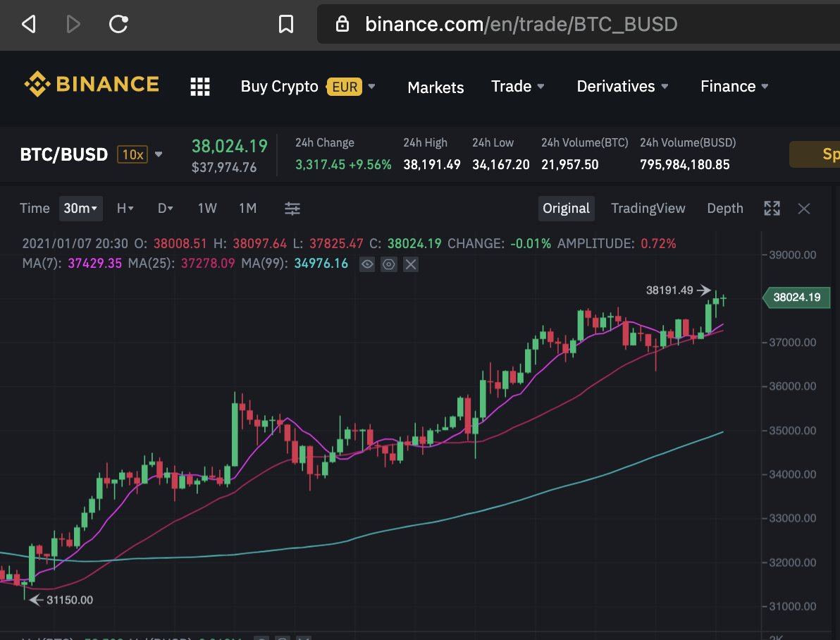Click the MA(99) value 34976.16
Screen dimensions: 840x640
point(321,263)
